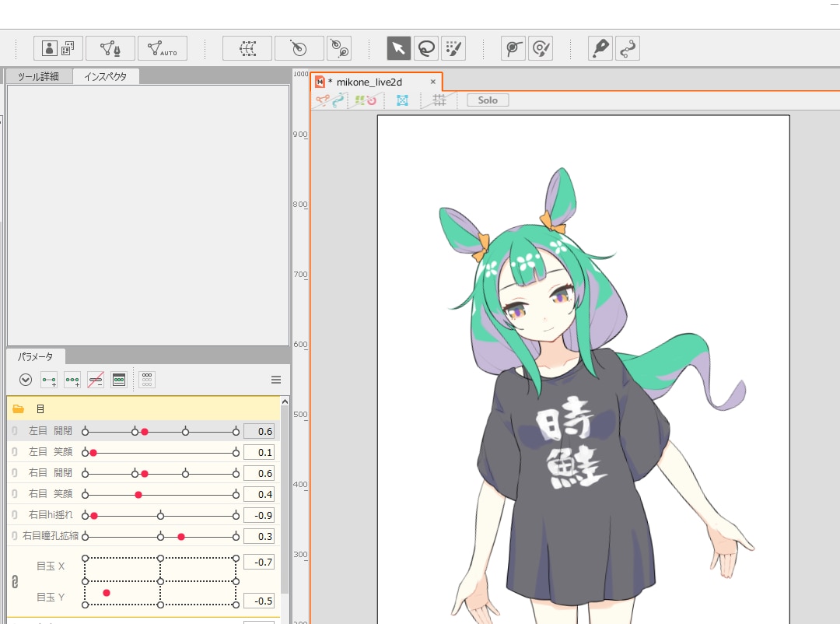Click the texture atlas edit icon
The width and height of the screenshot is (840, 624).
58,48
